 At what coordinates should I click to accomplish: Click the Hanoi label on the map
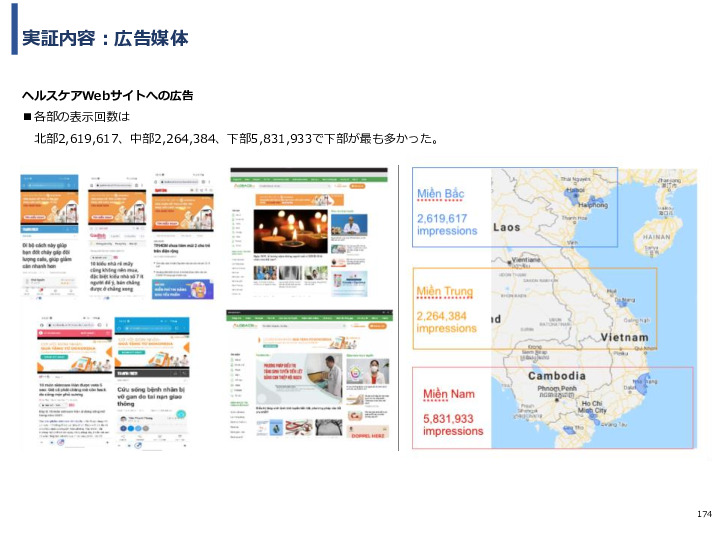point(575,190)
